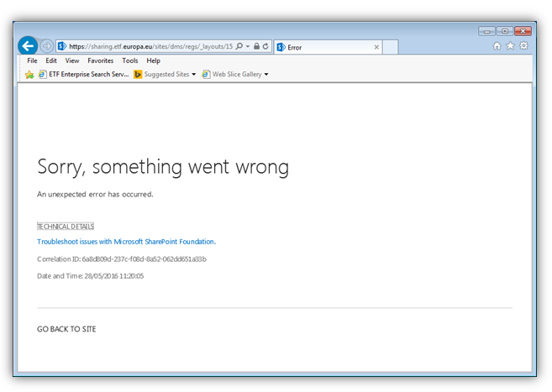Open the Tools gear icon
Image resolution: width=552 pixels, height=392 pixels.
(x=523, y=46)
